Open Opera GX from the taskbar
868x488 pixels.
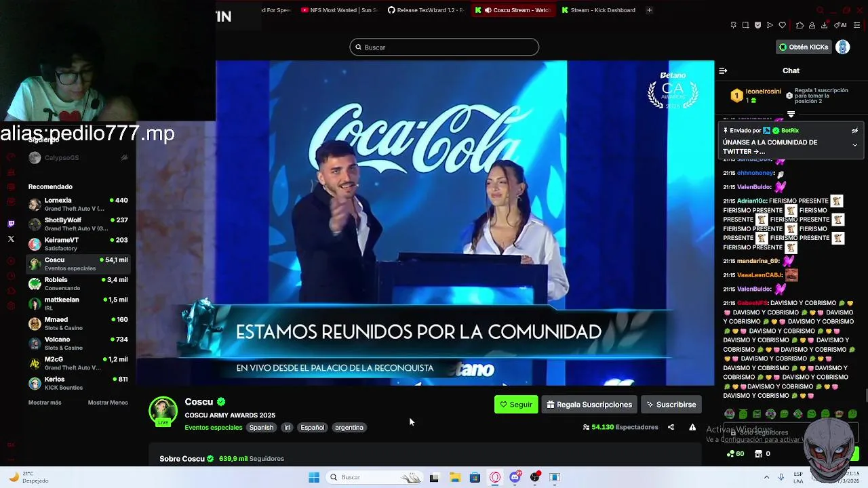(495, 477)
